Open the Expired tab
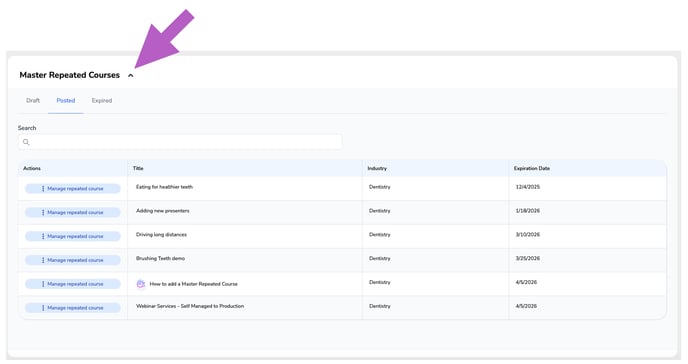688x364 pixels. pyautogui.click(x=102, y=100)
